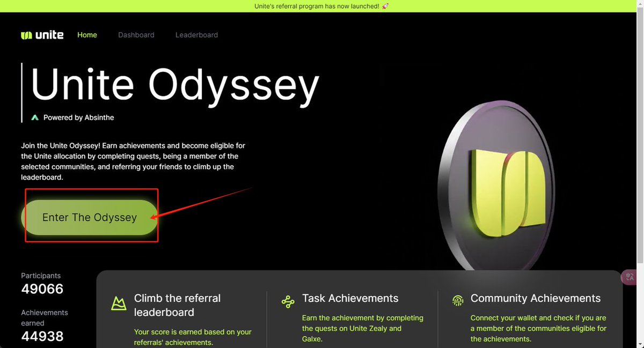The image size is (644, 348).
Task: Click the Community Achievements fingerprint icon
Action: coord(458,300)
